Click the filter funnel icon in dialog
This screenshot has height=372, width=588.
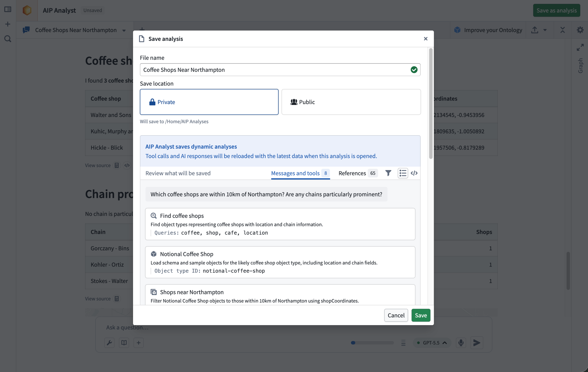[388, 173]
